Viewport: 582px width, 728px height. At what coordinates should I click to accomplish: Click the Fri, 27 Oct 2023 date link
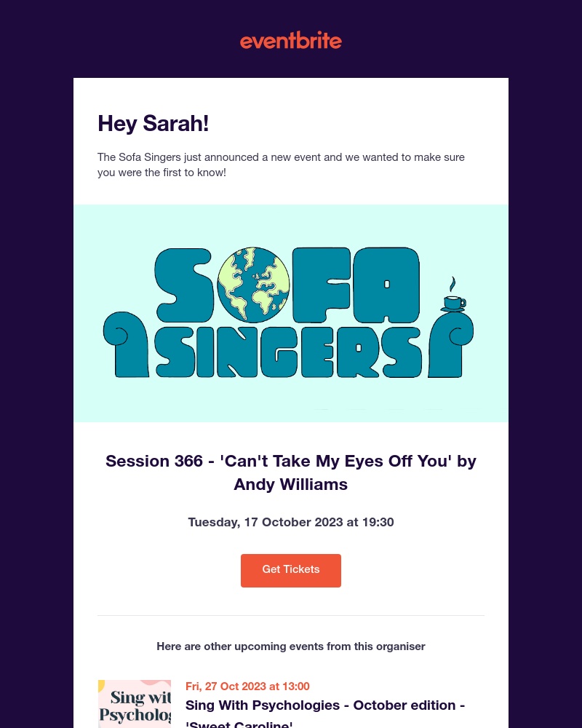pyautogui.click(x=247, y=687)
